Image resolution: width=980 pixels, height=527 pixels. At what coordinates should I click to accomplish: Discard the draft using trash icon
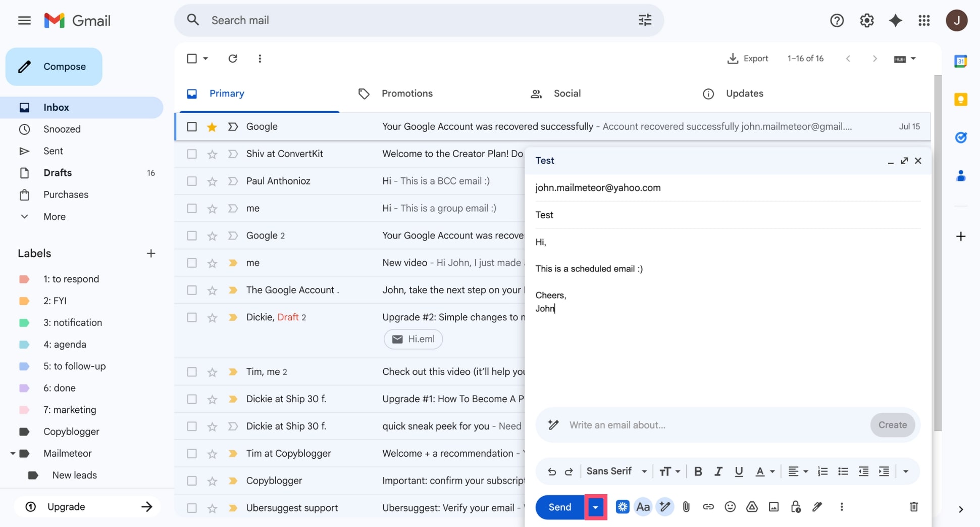coord(913,507)
